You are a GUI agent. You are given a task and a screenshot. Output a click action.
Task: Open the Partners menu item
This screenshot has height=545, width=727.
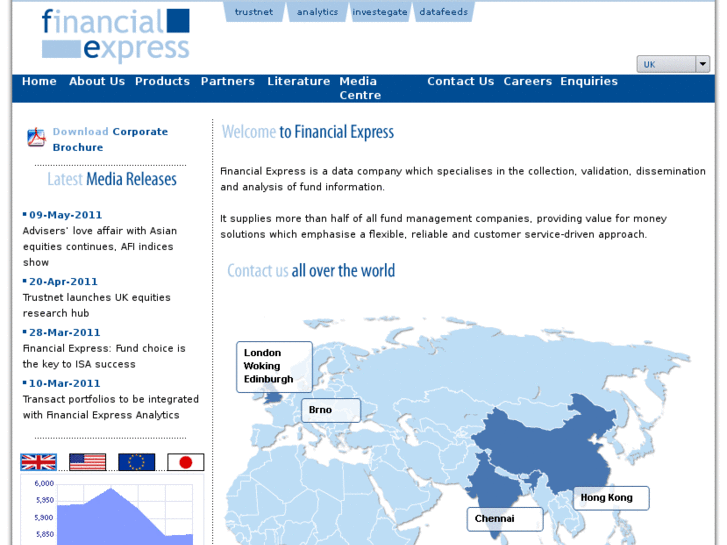[x=228, y=81]
